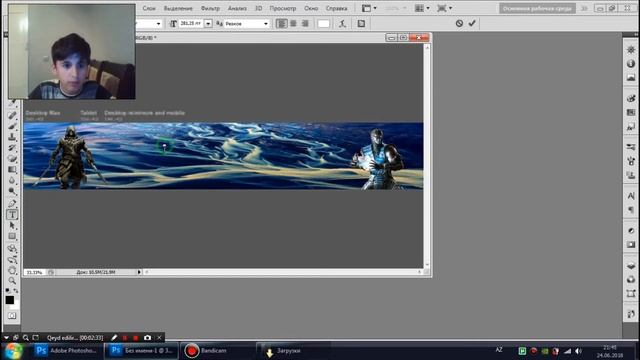Swap foreground and background colors
The width and height of the screenshot is (640, 360).
pos(16,290)
